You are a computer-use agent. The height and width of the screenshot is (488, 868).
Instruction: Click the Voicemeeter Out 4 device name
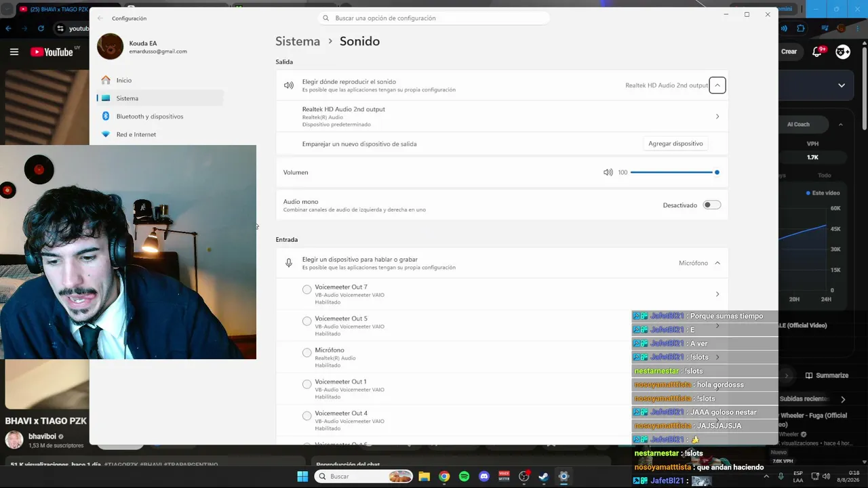pos(341,413)
